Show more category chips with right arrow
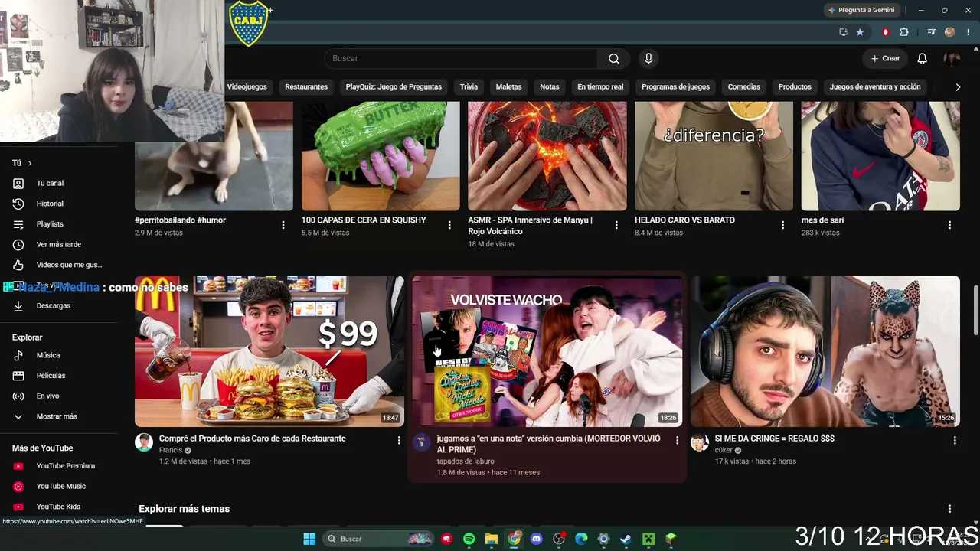This screenshot has width=980, height=551. (x=957, y=87)
